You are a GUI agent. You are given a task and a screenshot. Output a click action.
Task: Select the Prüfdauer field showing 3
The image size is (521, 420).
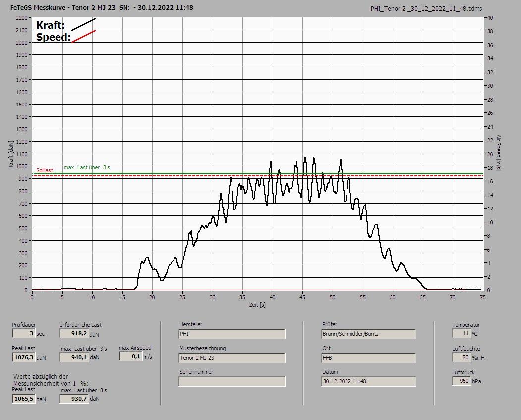tap(23, 334)
